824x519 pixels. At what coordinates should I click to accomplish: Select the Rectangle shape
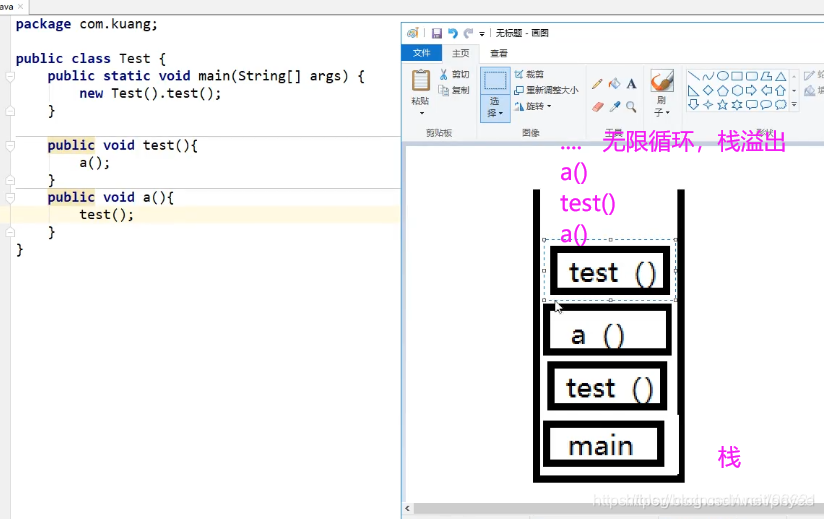[737, 76]
